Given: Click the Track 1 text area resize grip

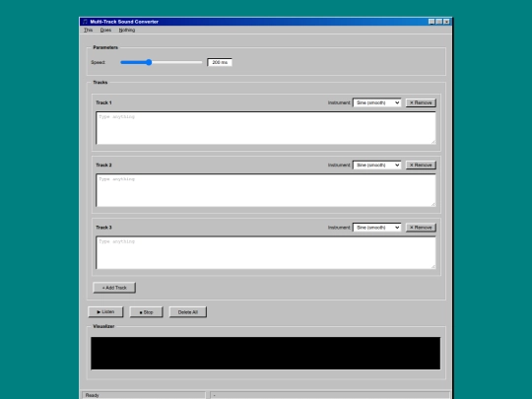Looking at the screenshot, I should [x=433, y=142].
